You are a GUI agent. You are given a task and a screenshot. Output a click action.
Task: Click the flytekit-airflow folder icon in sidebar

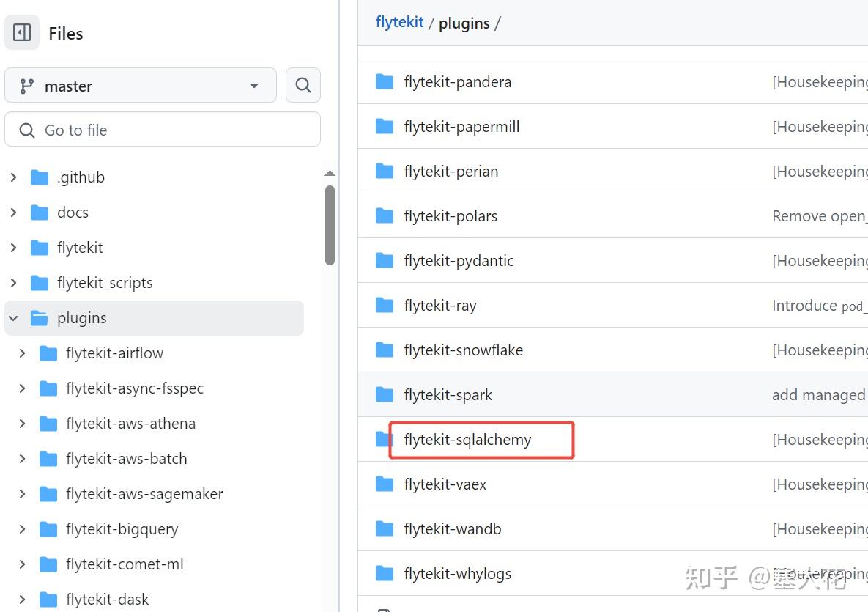coord(48,353)
